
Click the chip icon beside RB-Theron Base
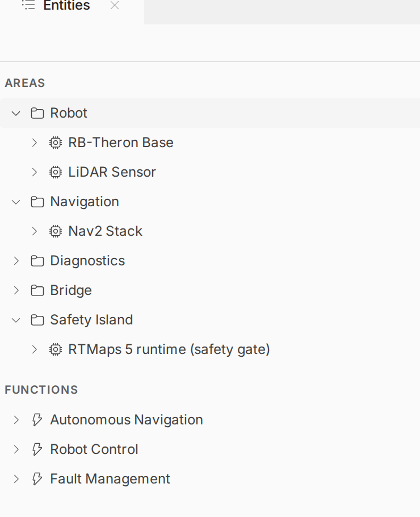56,143
